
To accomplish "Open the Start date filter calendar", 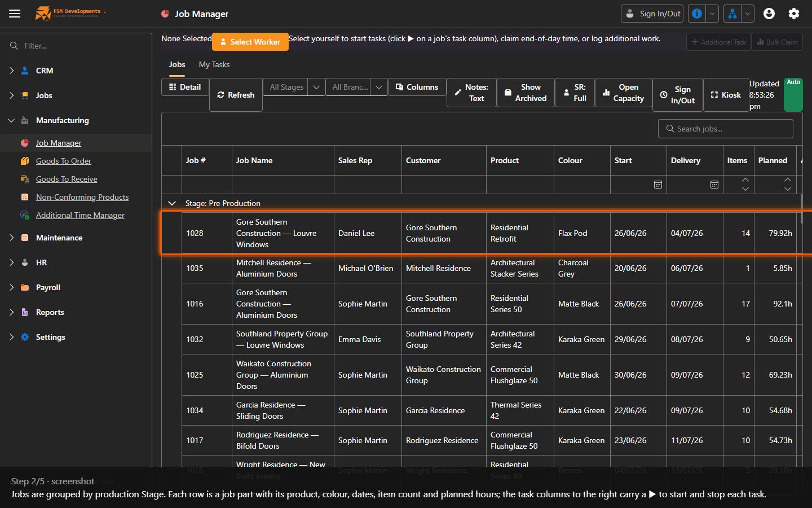I will [657, 185].
